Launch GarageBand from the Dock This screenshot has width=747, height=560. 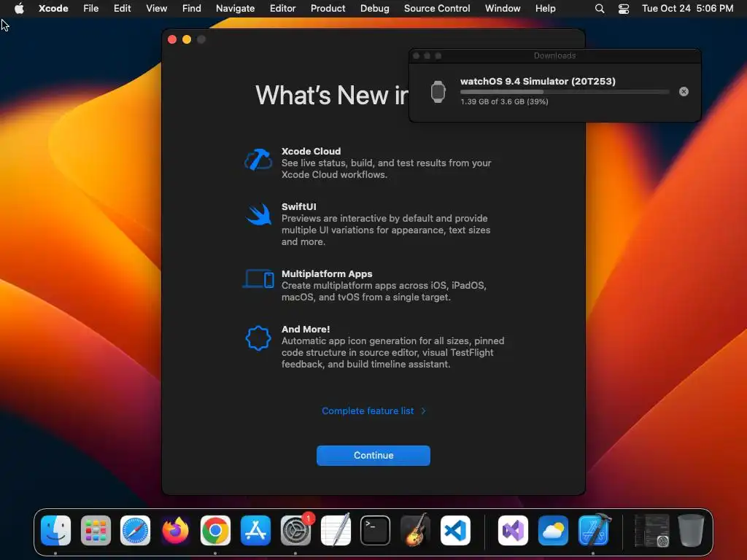point(415,530)
